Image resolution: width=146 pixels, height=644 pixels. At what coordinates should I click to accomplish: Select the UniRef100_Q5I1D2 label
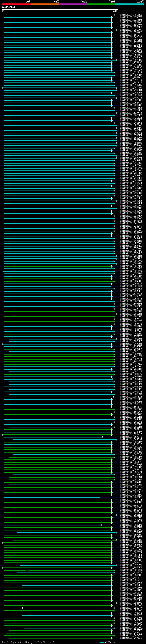131,273
